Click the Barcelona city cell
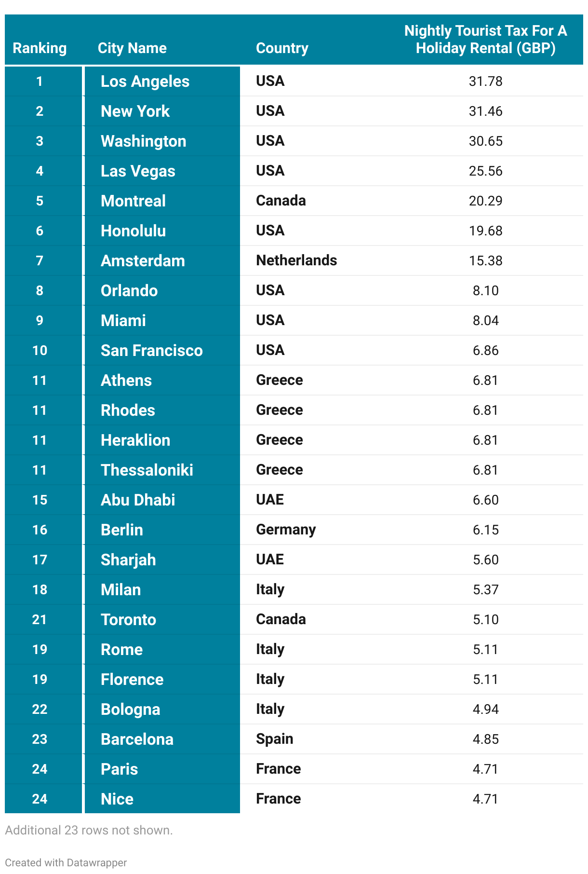 tap(137, 739)
